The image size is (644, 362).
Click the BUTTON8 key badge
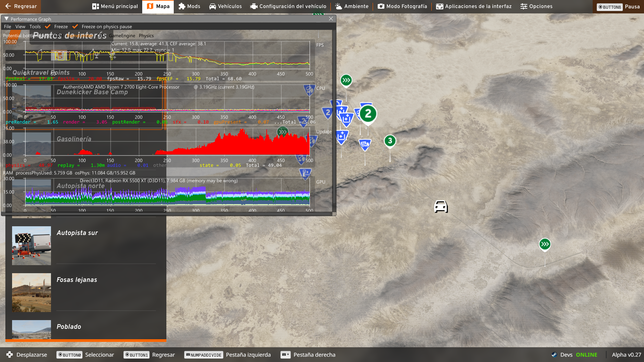pos(610,7)
